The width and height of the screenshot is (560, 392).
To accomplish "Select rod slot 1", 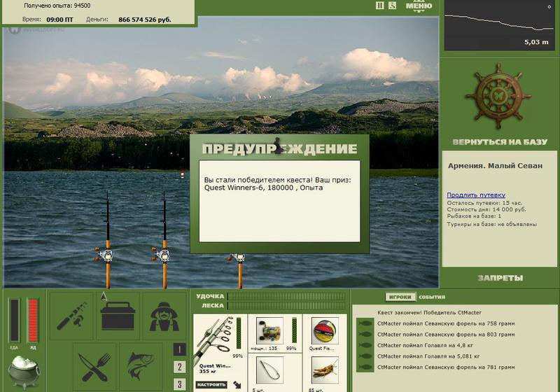I will pyautogui.click(x=180, y=349).
